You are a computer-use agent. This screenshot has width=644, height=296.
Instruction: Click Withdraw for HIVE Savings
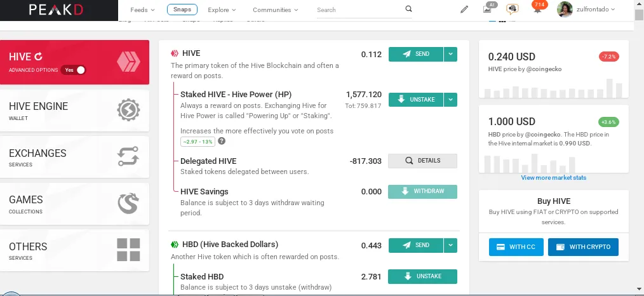422,191
